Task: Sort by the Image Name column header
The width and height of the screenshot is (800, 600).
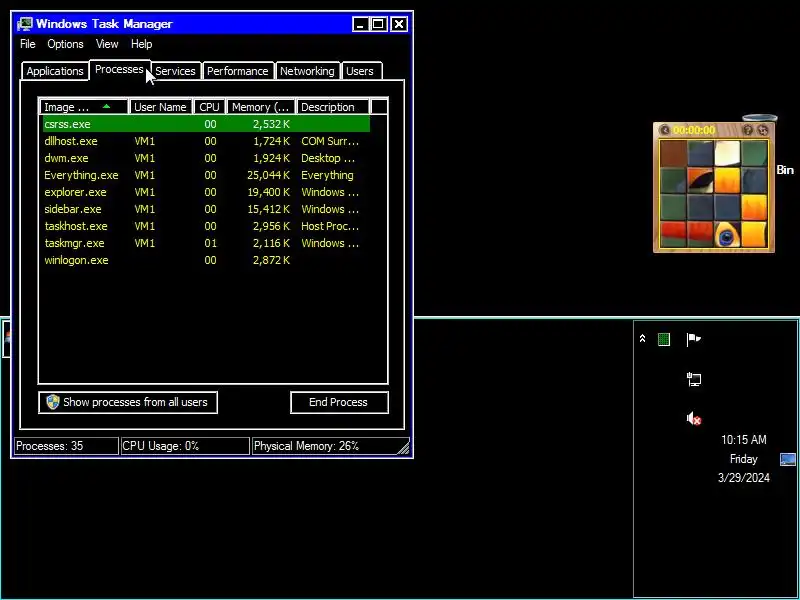Action: tap(84, 107)
